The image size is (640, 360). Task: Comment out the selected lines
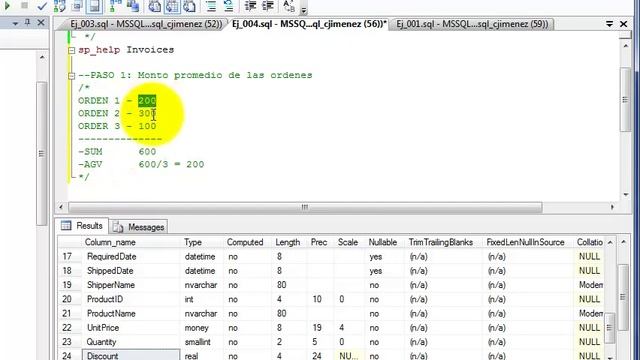(x=211, y=6)
